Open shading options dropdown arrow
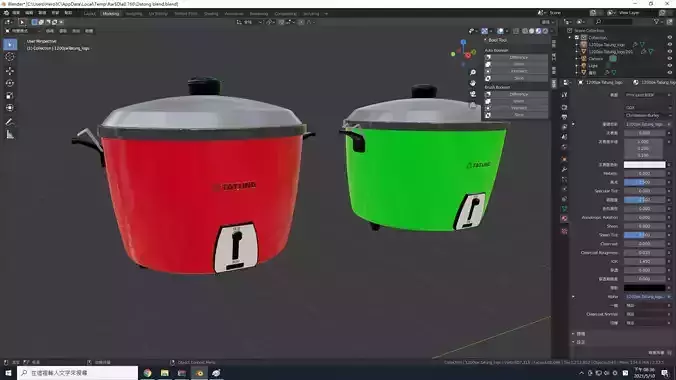 [x=551, y=31]
